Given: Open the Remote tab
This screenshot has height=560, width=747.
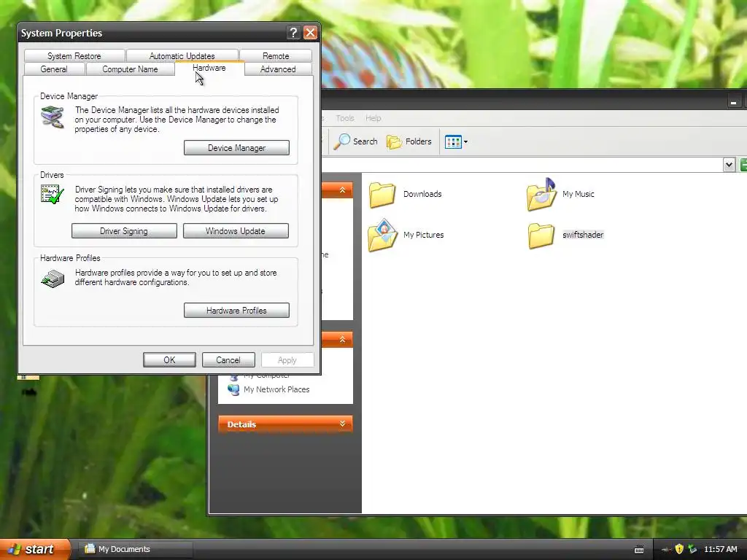Looking at the screenshot, I should 276,55.
